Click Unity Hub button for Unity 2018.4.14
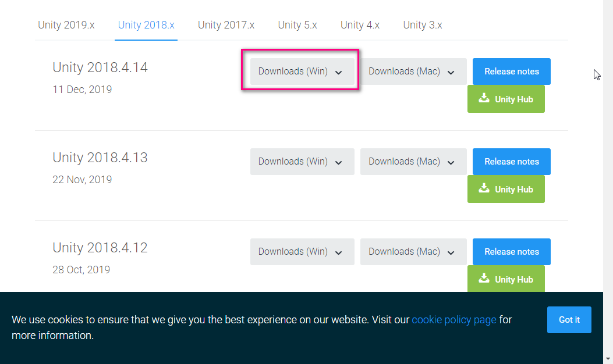Image resolution: width=613 pixels, height=364 pixels. coord(506,99)
